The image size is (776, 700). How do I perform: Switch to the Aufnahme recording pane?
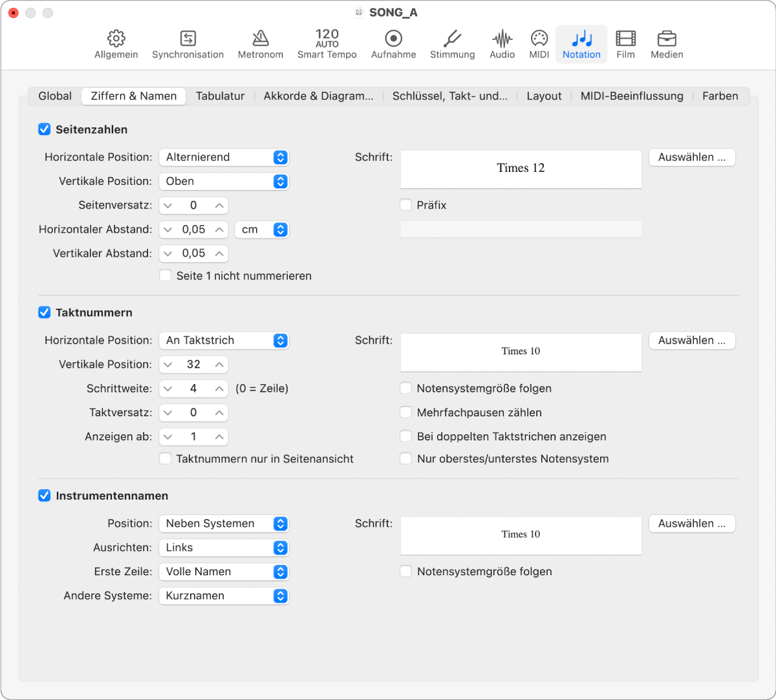click(393, 45)
